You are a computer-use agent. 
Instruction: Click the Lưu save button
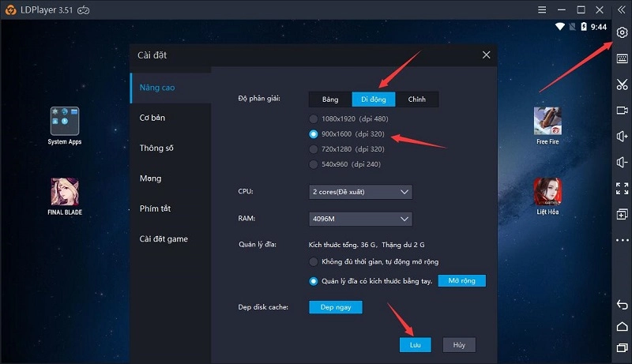416,345
